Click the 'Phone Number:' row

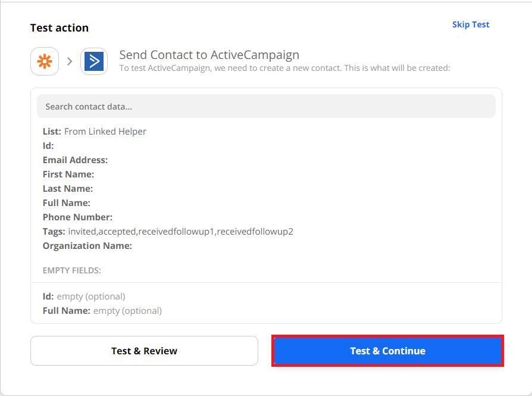77,217
